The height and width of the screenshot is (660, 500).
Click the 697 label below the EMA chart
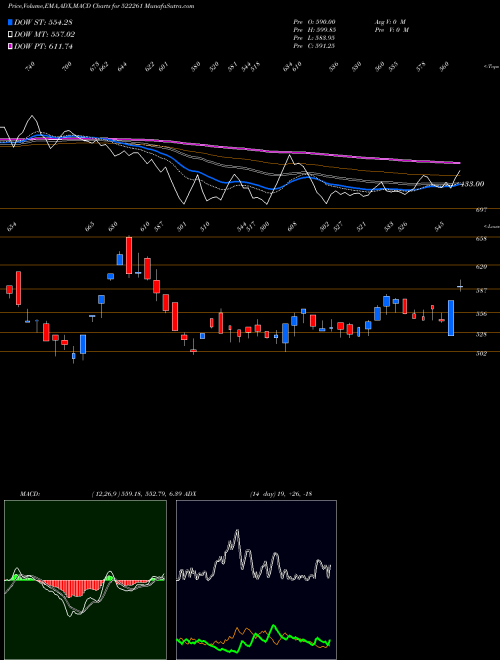481,210
